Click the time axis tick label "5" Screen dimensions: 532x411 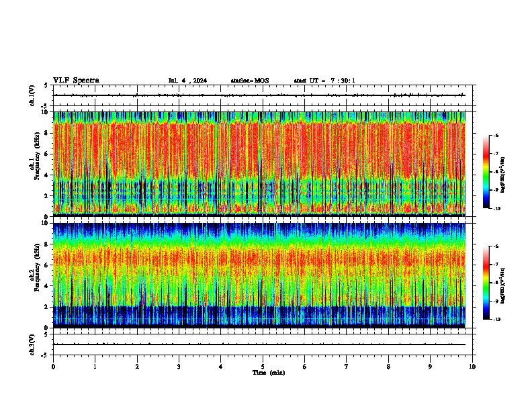tap(263, 367)
